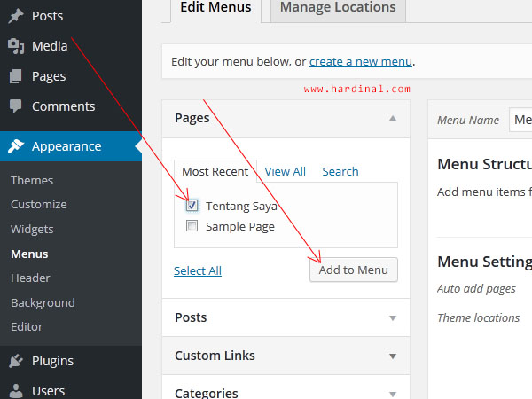Click the Pages icon in sidebar
This screenshot has height=399, width=532.
tap(16, 76)
